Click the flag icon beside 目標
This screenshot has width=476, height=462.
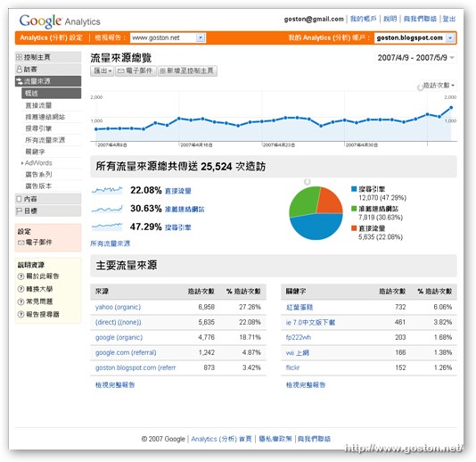tap(19, 210)
